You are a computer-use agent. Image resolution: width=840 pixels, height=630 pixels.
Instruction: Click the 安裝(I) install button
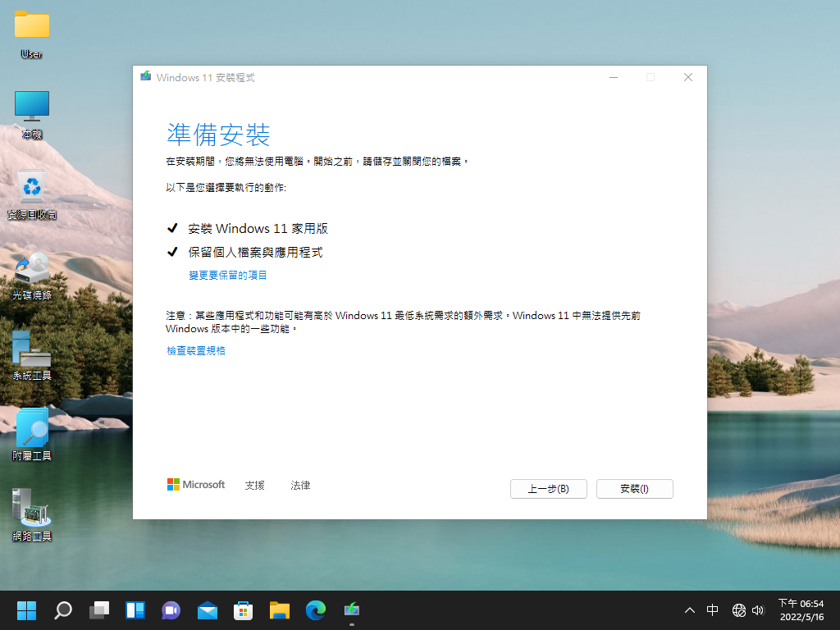click(x=634, y=489)
